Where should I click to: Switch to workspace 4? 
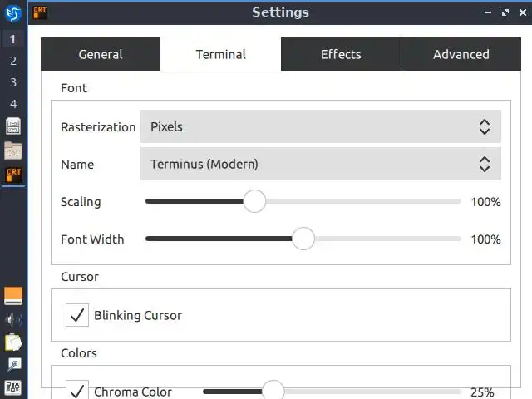tap(12, 104)
